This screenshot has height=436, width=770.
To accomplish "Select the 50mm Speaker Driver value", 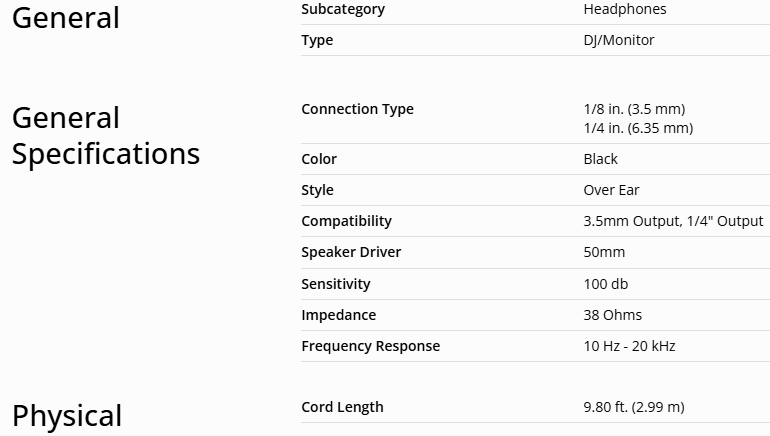I will tap(604, 252).
